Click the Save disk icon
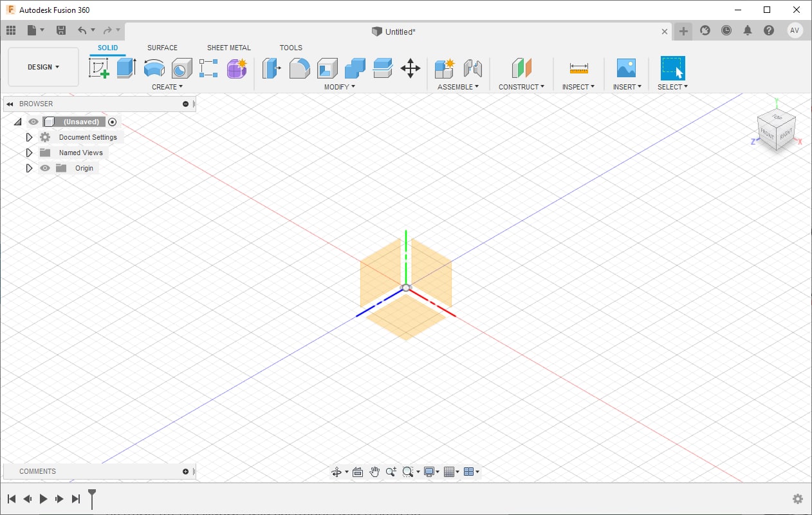The width and height of the screenshot is (812, 515). pos(61,30)
